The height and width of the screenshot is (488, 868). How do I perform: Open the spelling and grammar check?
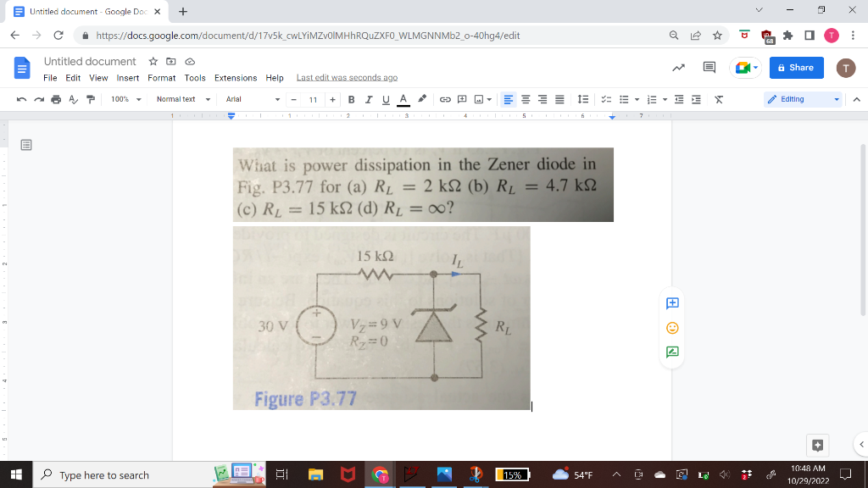pyautogui.click(x=72, y=99)
